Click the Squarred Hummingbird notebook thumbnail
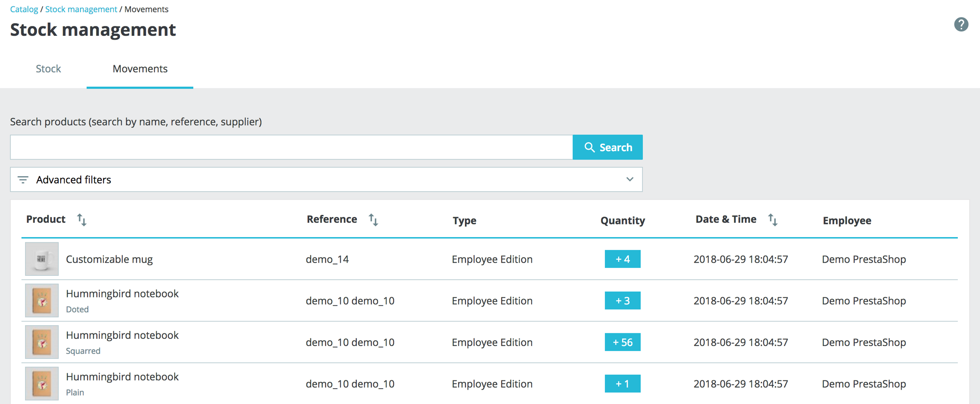The height and width of the screenshot is (404, 980). coord(42,342)
